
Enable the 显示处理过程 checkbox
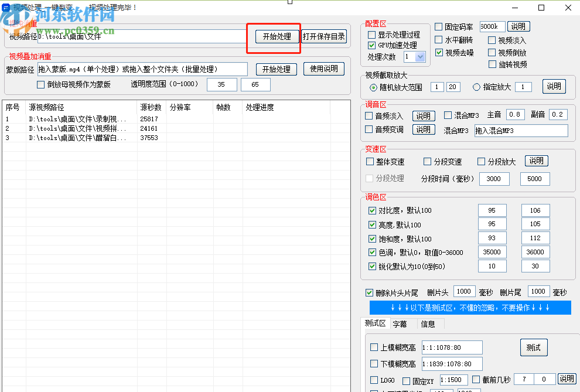(x=373, y=35)
